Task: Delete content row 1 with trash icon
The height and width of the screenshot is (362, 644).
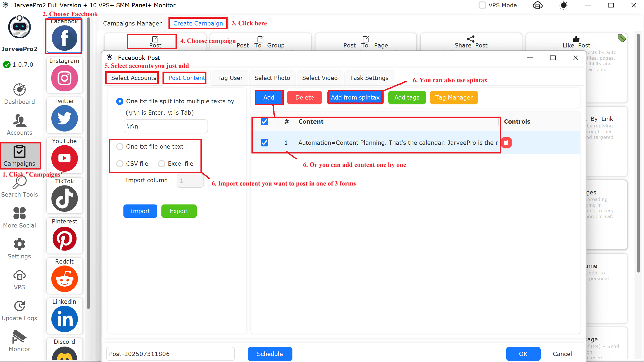Action: [506, 143]
